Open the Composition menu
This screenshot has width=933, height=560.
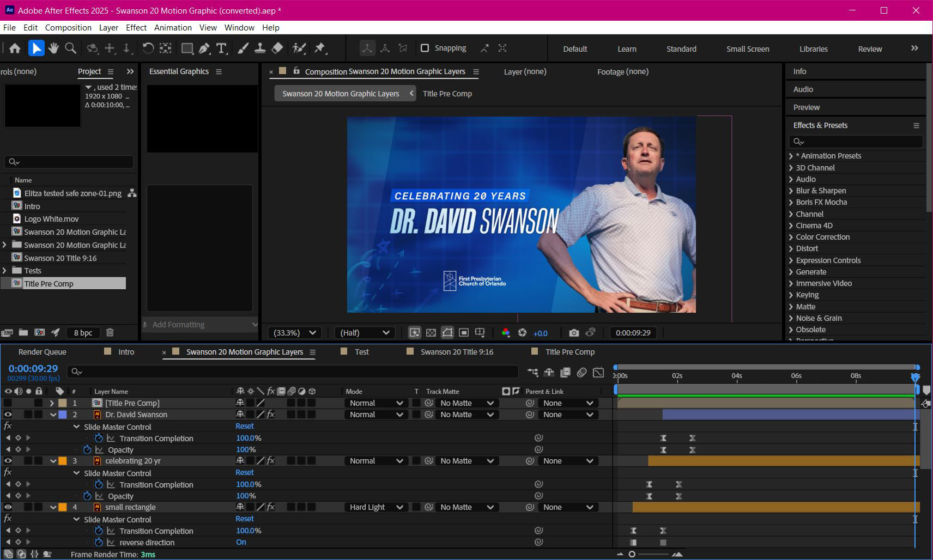(68, 27)
